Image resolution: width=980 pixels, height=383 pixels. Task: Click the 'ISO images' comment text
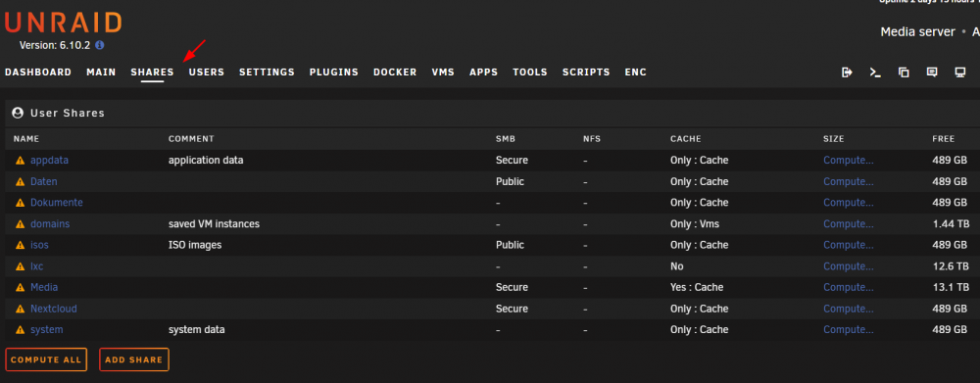click(x=195, y=246)
